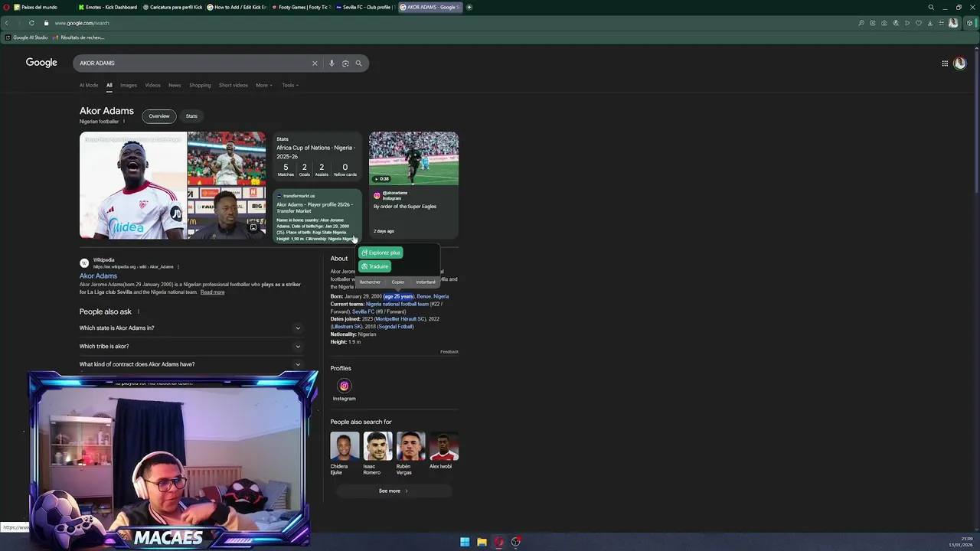Click the Read more link
The width and height of the screenshot is (980, 551).
coord(213,292)
